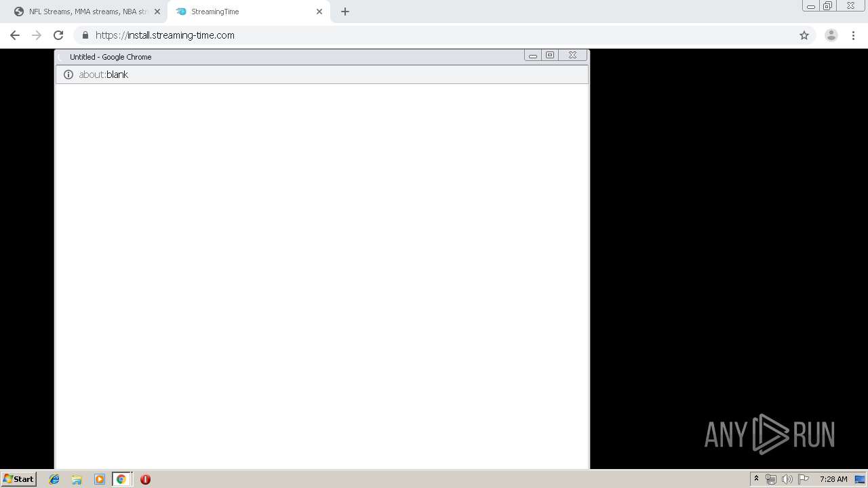The image size is (868, 488).
Task: Restore down the main Chrome window
Action: 828,6
